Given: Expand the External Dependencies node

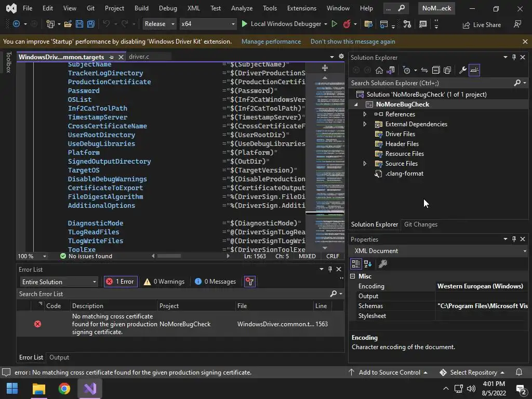Looking at the screenshot, I should click(365, 124).
